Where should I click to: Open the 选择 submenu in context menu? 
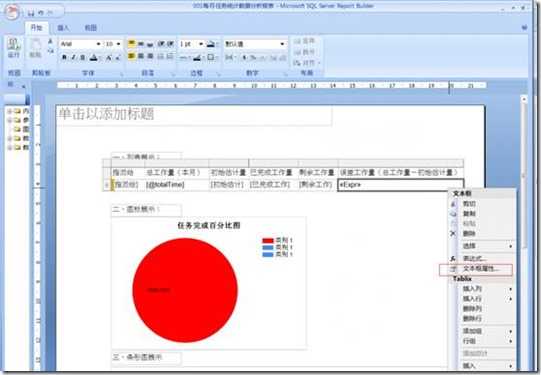pyautogui.click(x=482, y=246)
